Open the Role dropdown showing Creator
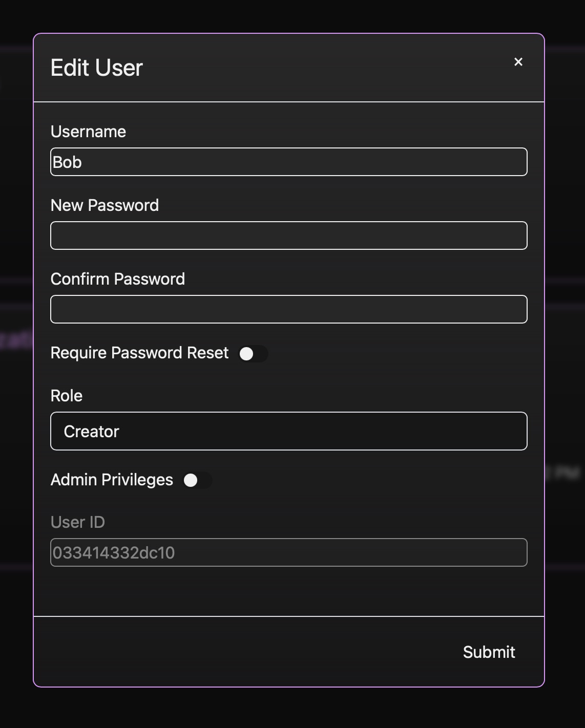 pyautogui.click(x=288, y=431)
